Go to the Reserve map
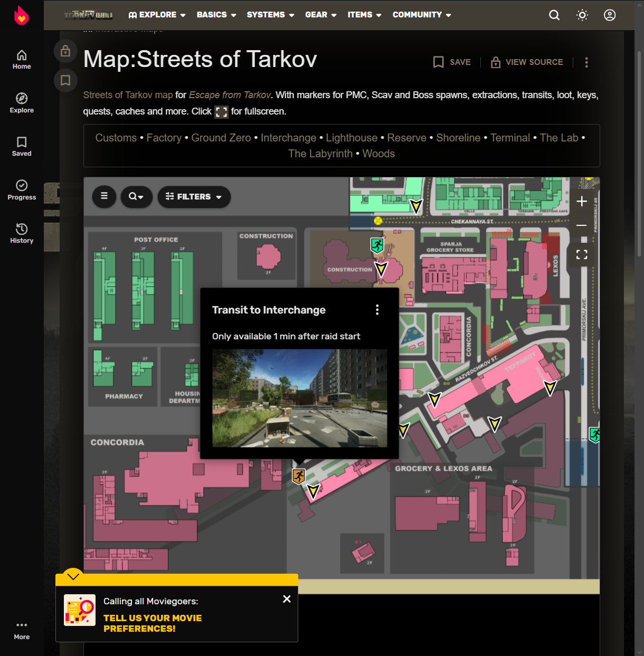Viewport: 644px width, 656px height. [406, 138]
